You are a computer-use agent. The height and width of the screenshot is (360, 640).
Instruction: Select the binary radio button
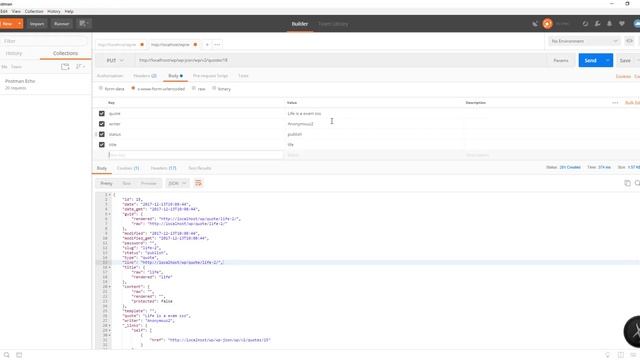[214, 88]
